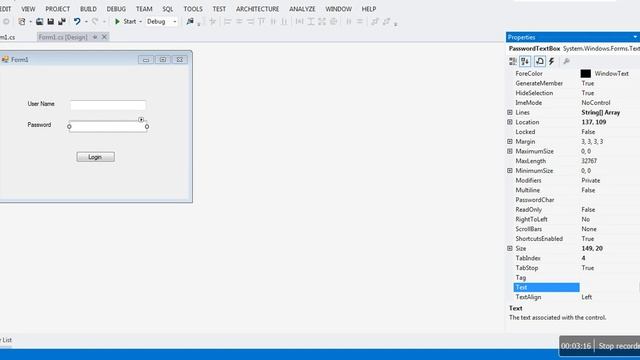Image resolution: width=640 pixels, height=360 pixels.
Task: Click the Align Middles layout icon
Action: click(273, 22)
